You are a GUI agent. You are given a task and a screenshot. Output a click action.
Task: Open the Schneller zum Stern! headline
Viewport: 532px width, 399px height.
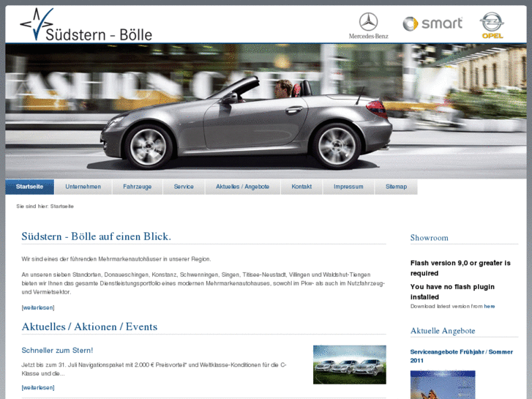click(x=57, y=351)
